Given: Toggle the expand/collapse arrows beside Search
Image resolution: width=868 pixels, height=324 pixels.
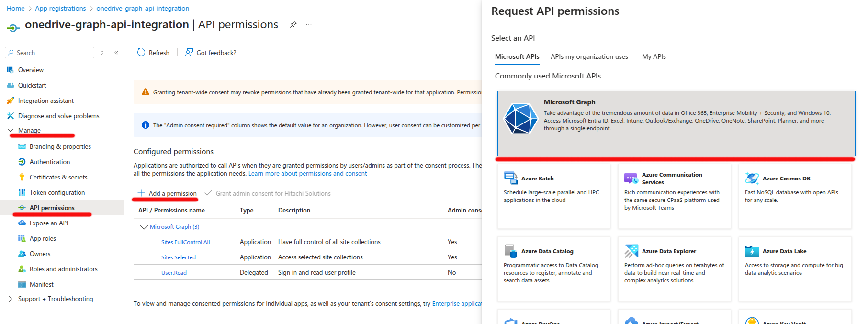Looking at the screenshot, I should pos(102,53).
